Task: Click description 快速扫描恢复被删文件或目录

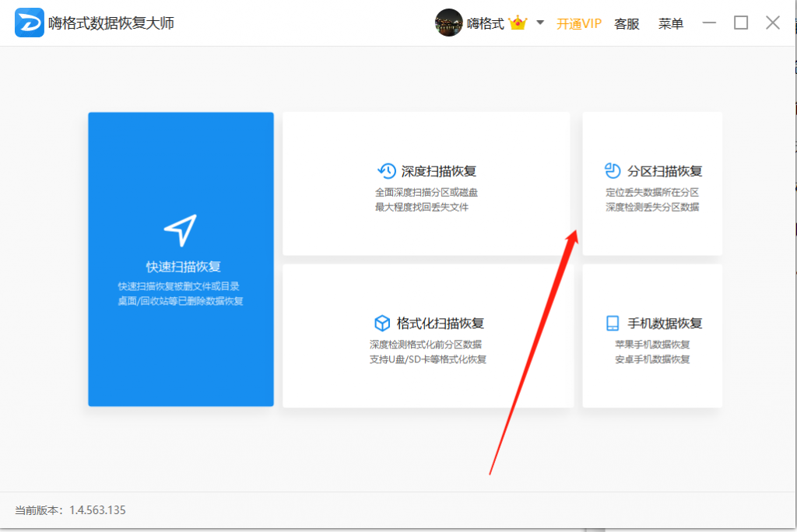Action: (178, 286)
